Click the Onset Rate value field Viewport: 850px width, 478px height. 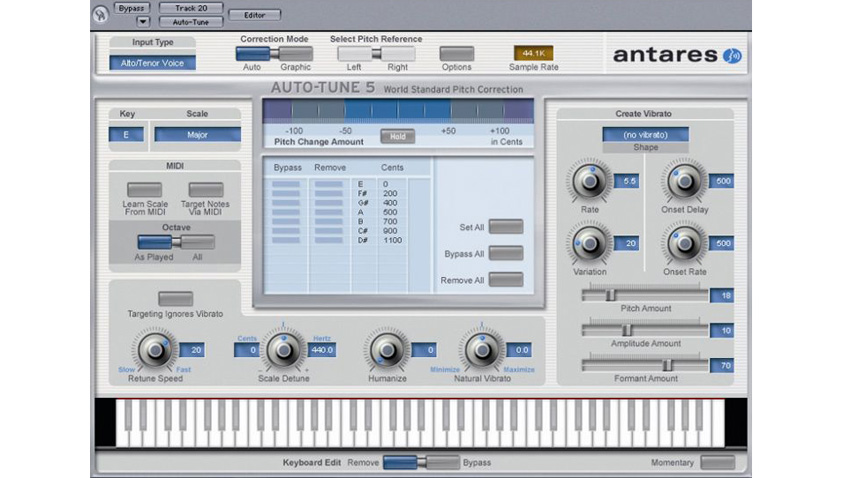click(722, 243)
